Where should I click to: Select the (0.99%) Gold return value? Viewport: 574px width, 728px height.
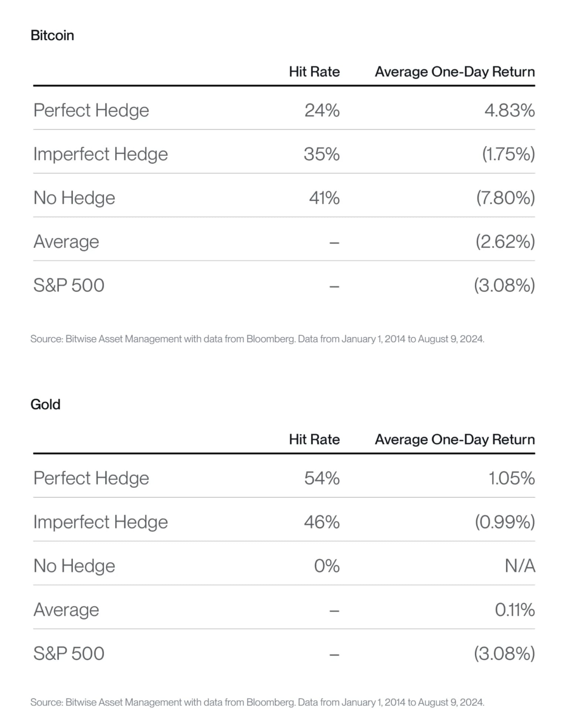pos(505,522)
